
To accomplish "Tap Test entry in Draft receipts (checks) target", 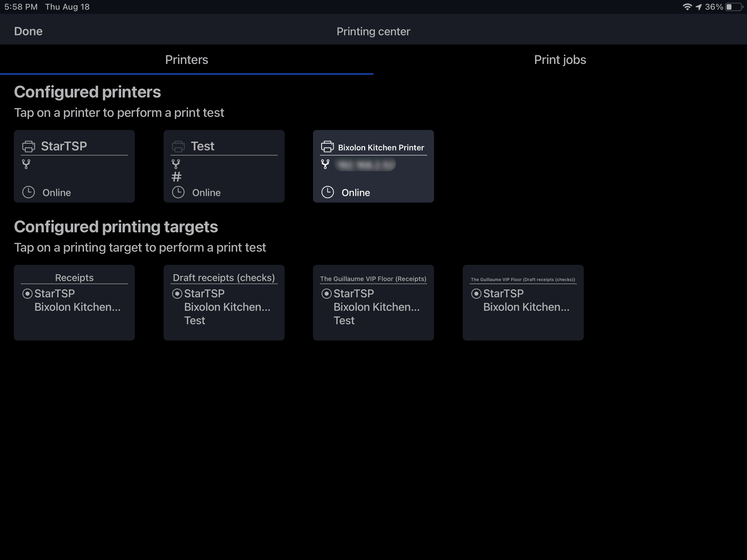I will click(x=195, y=321).
